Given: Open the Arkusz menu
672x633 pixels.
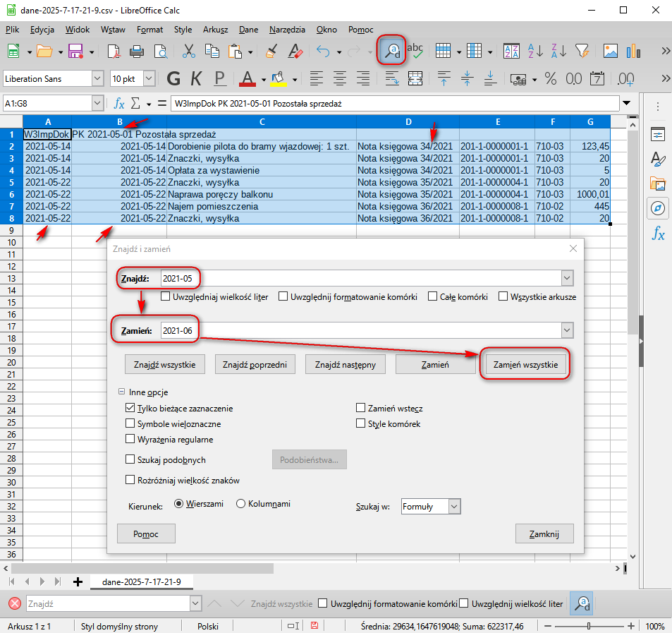Looking at the screenshot, I should [215, 30].
